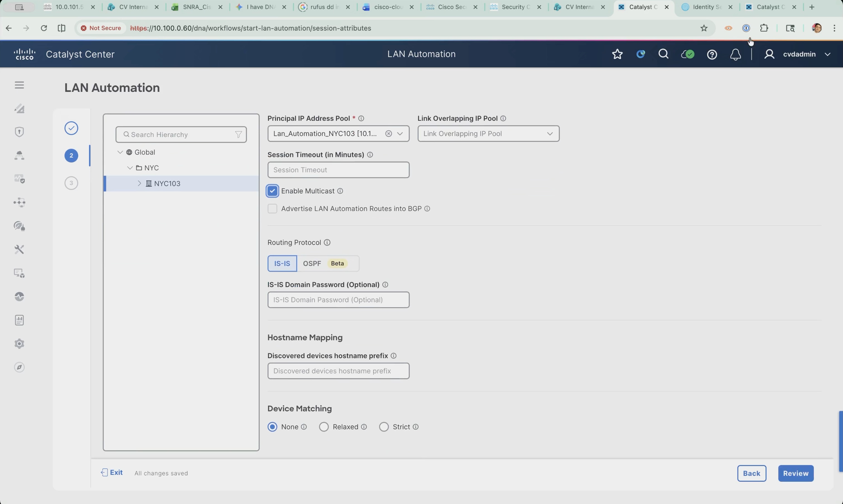Open the Design sidebar icon
This screenshot has width=843, height=504.
19,108
